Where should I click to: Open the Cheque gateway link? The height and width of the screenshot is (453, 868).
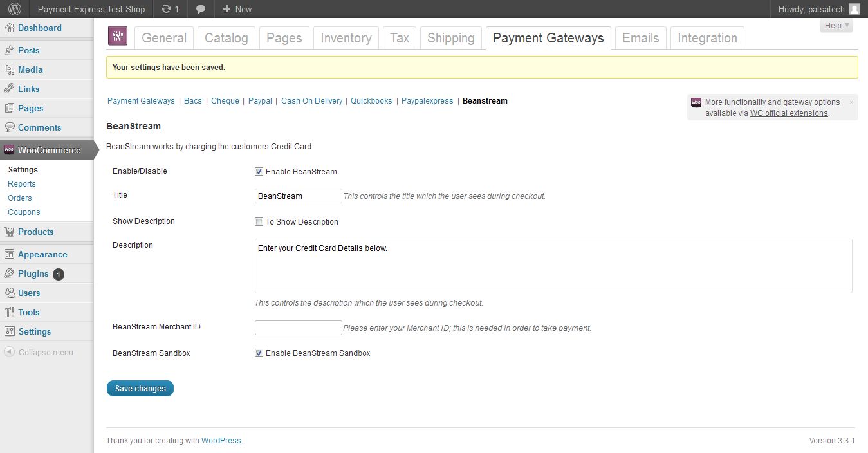pyautogui.click(x=225, y=101)
